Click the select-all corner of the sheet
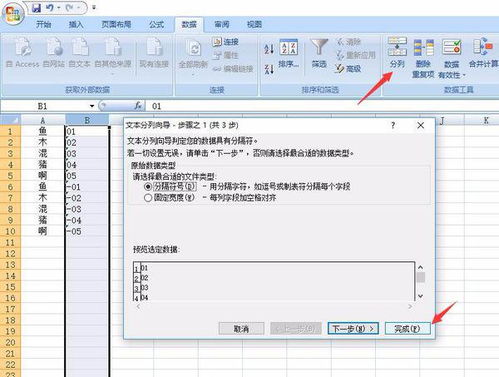The height and width of the screenshot is (377, 499). tap(10, 120)
